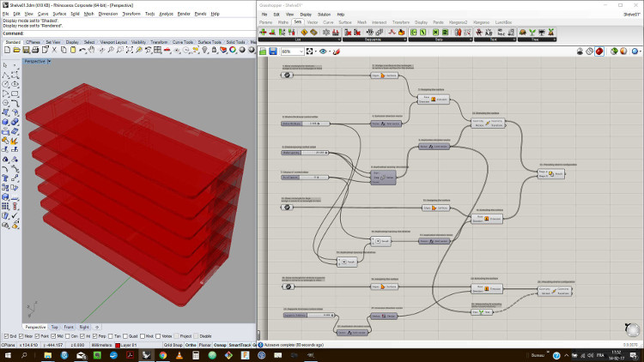Image resolution: width=644 pixels, height=362 pixels.
Task: Switch to the Vector tab in Grasshopper
Action: [x=313, y=22]
